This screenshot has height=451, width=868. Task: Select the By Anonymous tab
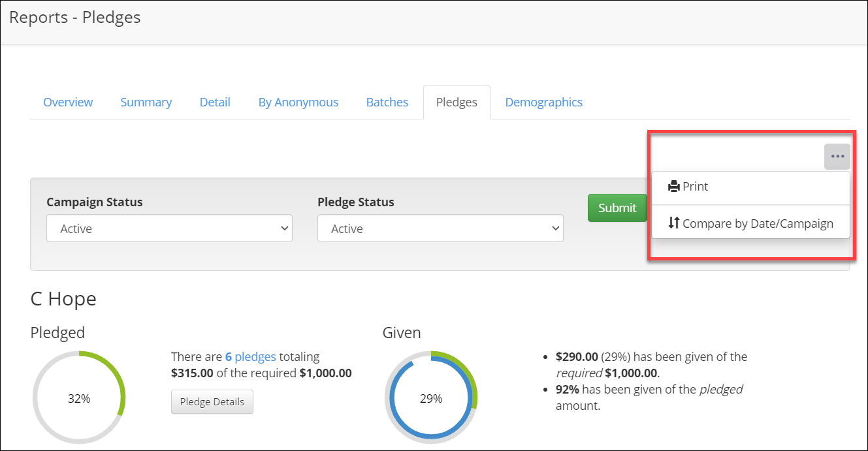(298, 102)
